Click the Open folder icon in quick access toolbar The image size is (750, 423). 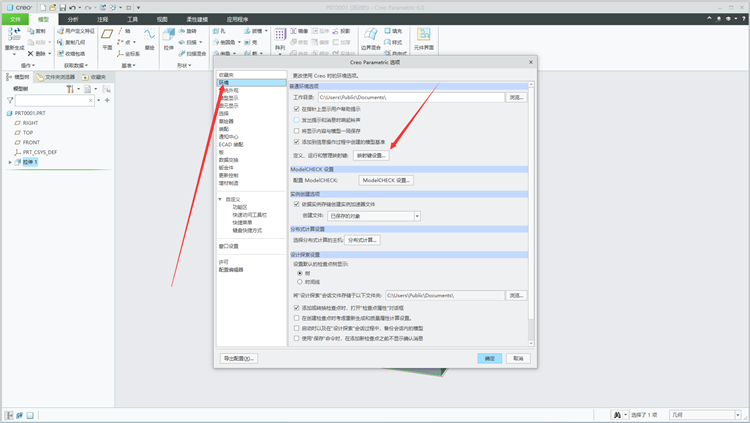click(53, 8)
